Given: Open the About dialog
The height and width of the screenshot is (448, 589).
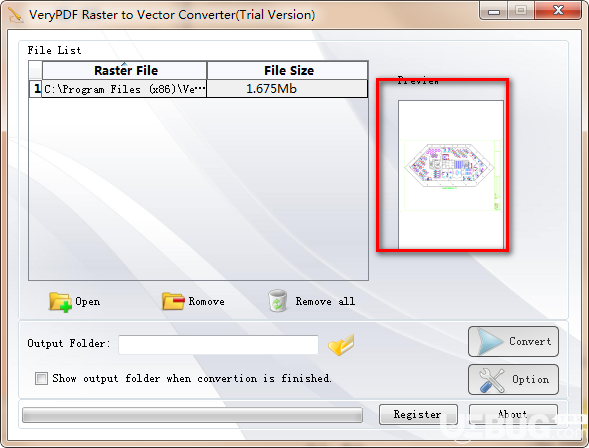Looking at the screenshot, I should pos(513,414).
